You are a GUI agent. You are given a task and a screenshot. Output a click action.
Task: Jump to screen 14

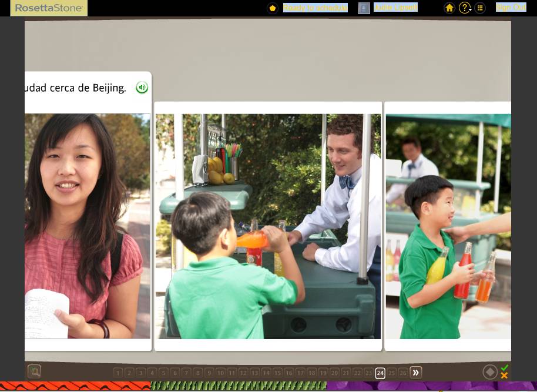266,373
